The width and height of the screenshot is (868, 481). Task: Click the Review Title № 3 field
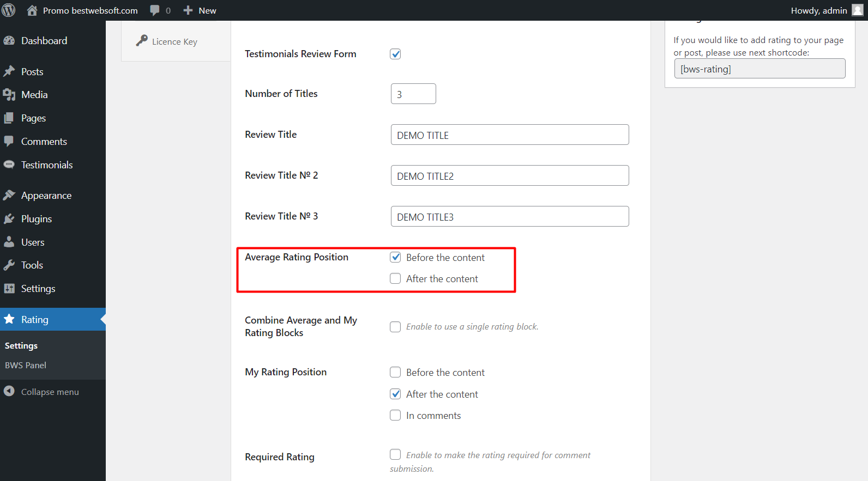tap(510, 216)
